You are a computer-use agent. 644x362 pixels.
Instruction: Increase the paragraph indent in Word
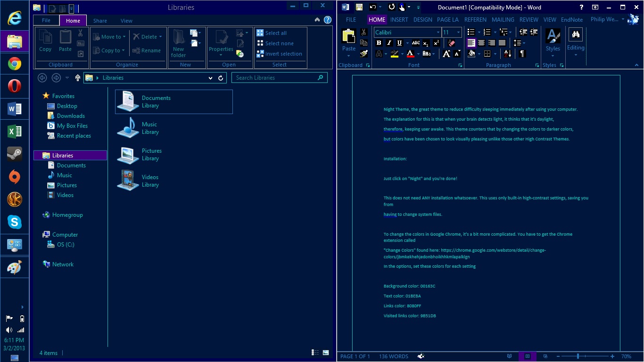point(534,32)
